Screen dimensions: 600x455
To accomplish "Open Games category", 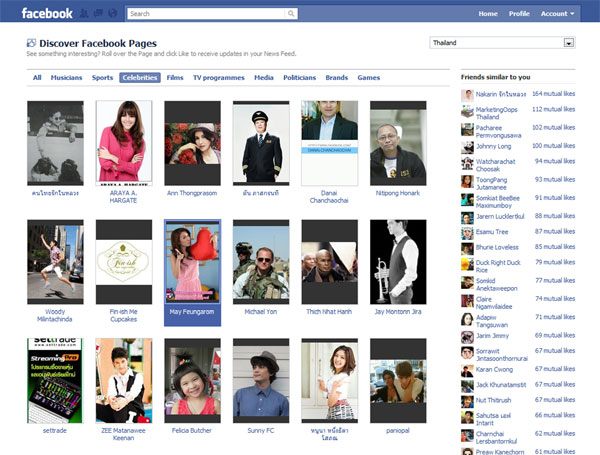I will (368, 78).
